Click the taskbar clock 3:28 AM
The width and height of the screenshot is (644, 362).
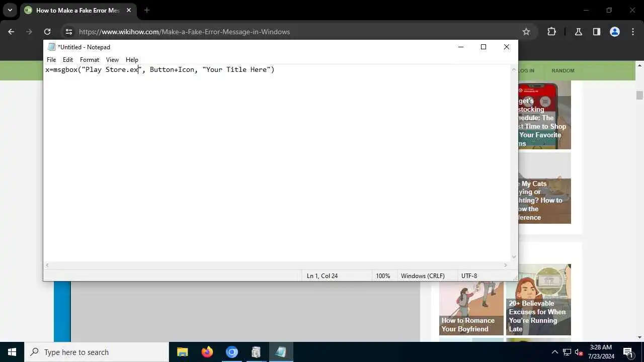click(601, 347)
